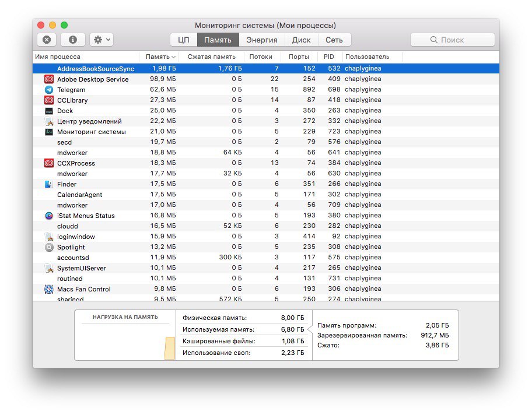The height and width of the screenshot is (415, 532).
Task: Sort by PID column header
Action: pos(329,57)
